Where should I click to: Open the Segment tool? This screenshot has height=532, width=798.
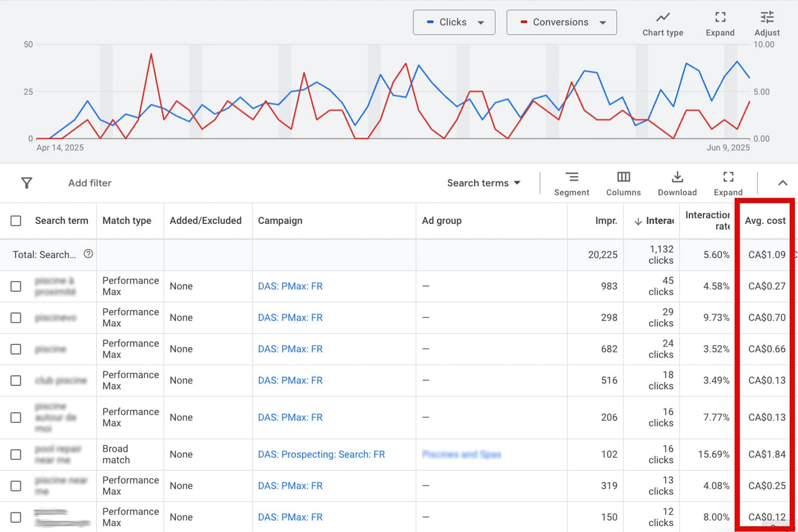click(x=571, y=183)
